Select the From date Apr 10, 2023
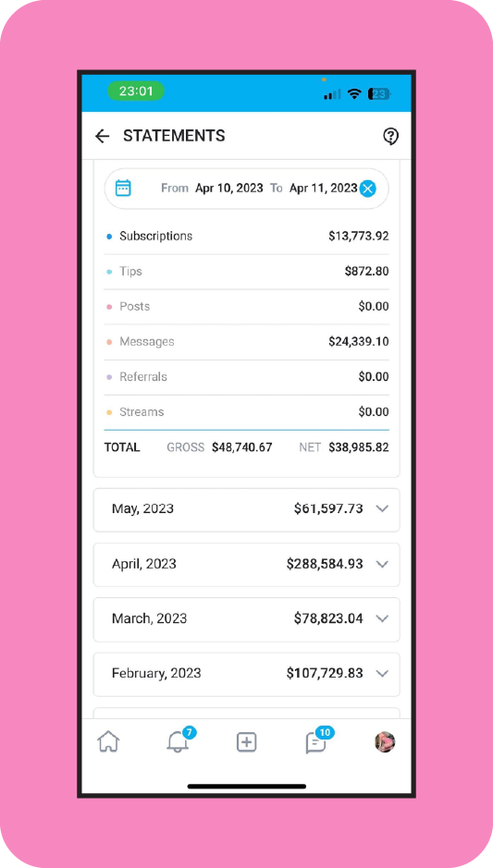The image size is (493, 868). click(228, 189)
